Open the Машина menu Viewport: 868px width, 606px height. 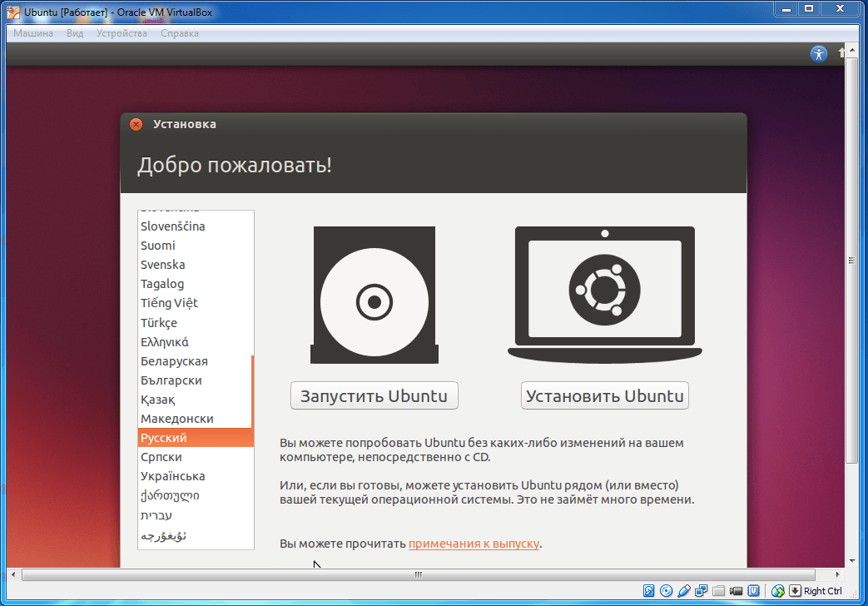pyautogui.click(x=33, y=33)
